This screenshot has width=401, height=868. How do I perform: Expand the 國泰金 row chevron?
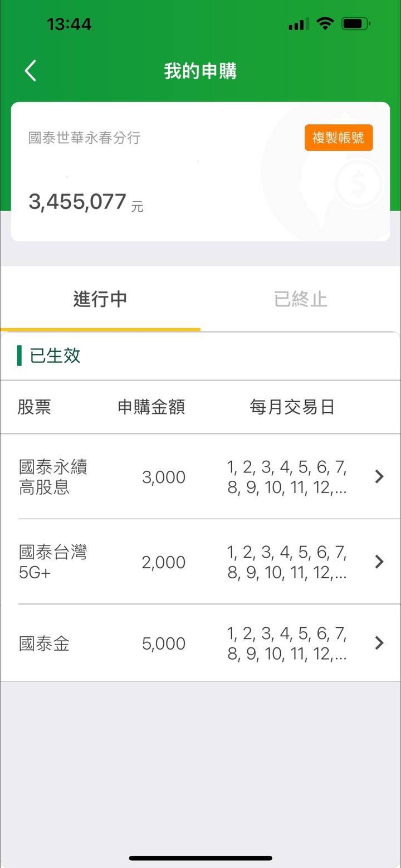click(x=379, y=643)
